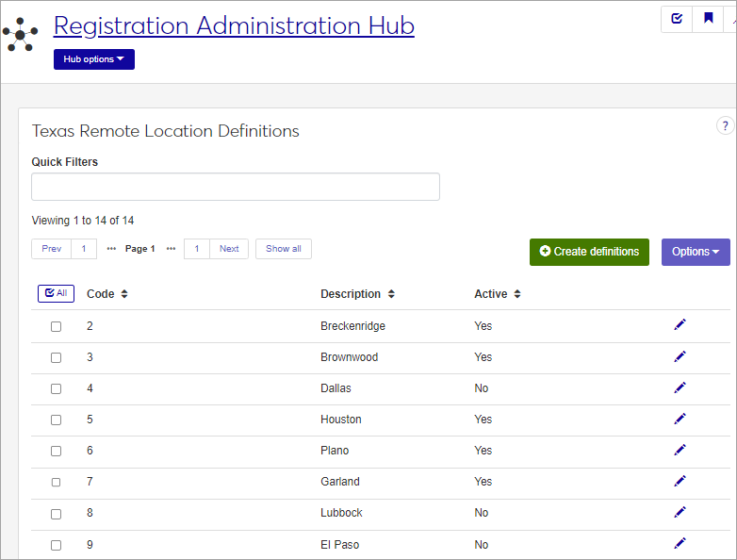Sort by the Active column header
The image size is (737, 560).
(497, 294)
